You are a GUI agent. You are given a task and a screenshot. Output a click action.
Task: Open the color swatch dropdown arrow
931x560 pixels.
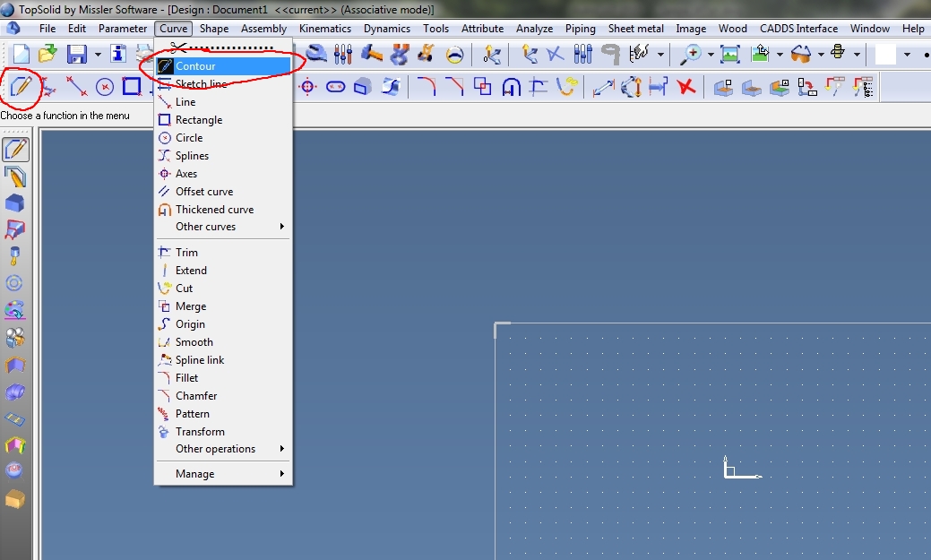pos(907,55)
